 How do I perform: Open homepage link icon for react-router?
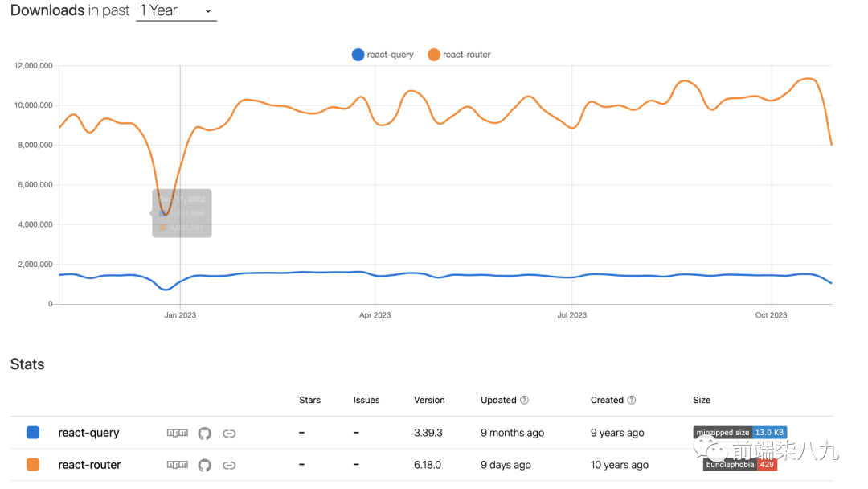(x=229, y=465)
